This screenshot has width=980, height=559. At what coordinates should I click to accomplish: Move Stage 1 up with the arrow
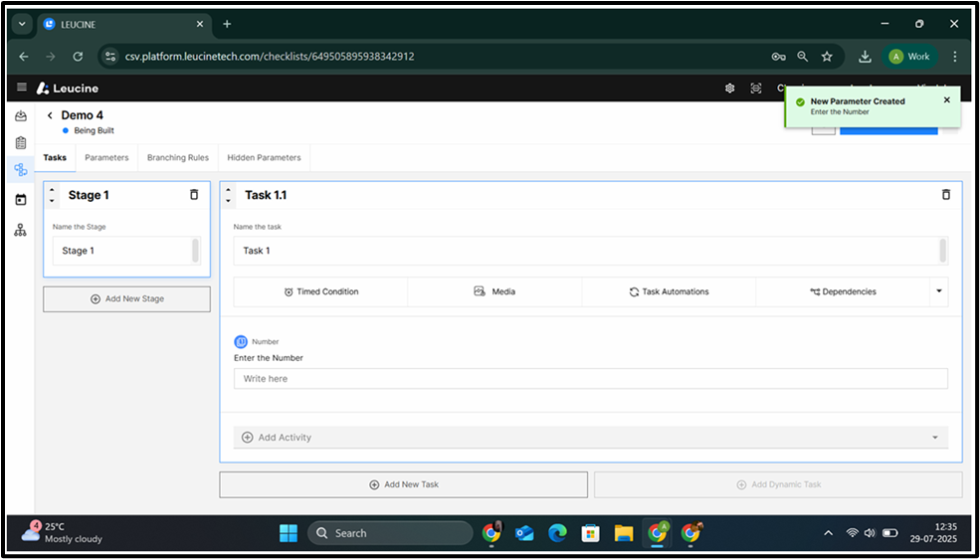point(52,189)
